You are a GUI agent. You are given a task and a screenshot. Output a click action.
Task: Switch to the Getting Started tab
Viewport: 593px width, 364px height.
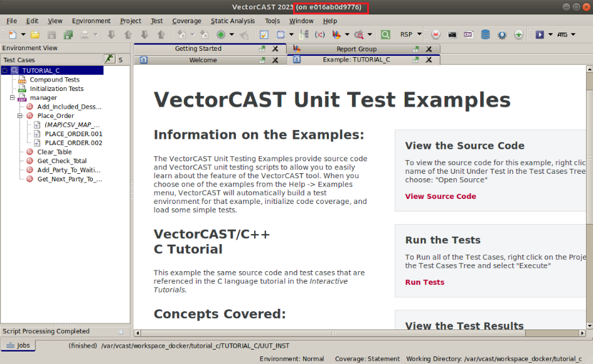click(198, 48)
